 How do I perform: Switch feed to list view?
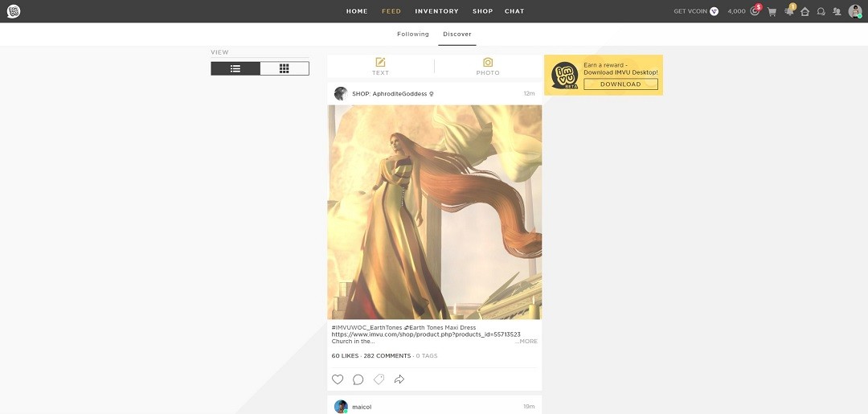(x=235, y=68)
